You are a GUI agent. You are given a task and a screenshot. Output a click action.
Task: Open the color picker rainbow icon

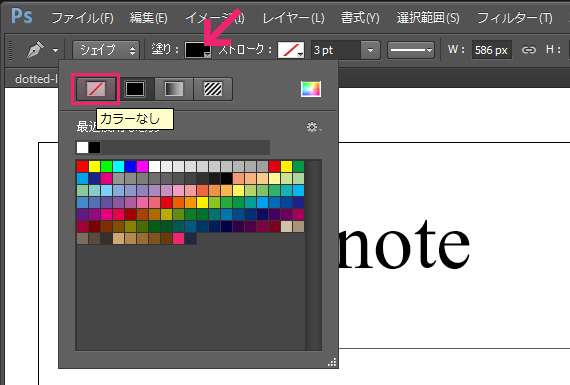[311, 89]
